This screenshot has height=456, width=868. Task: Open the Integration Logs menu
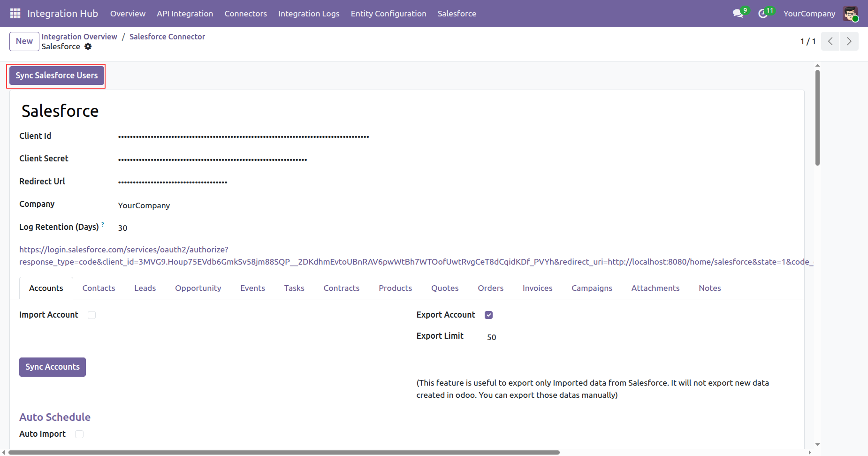pos(309,14)
